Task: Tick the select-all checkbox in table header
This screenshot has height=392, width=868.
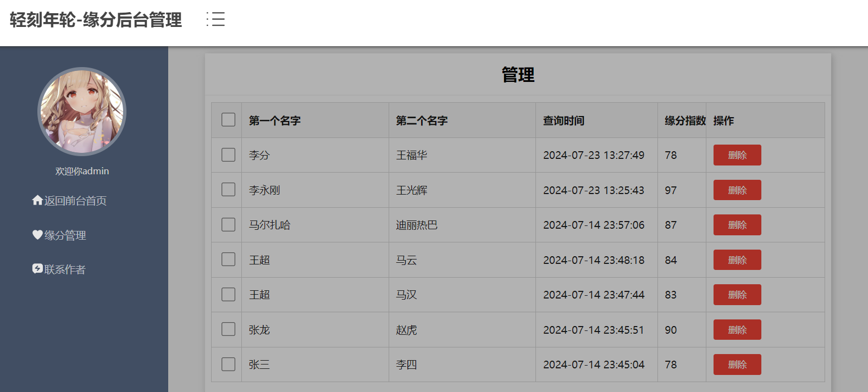Action: pos(228,120)
